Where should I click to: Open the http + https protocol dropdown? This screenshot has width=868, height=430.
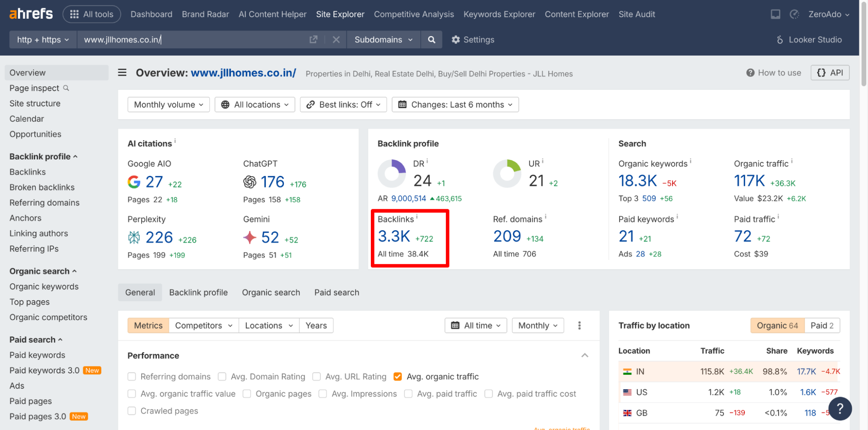(x=43, y=40)
